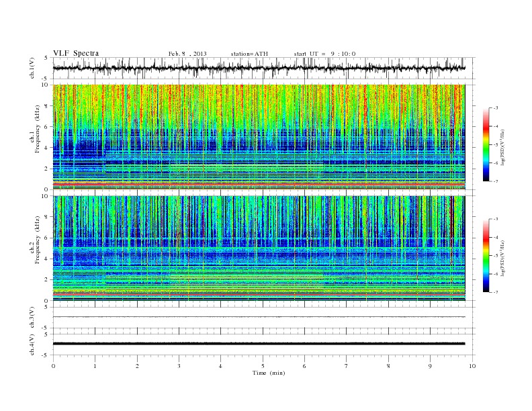Click the color scale bar beside ch.1 spectrogram
Image resolution: width=532 pixels, height=411 pixels.
coord(486,145)
